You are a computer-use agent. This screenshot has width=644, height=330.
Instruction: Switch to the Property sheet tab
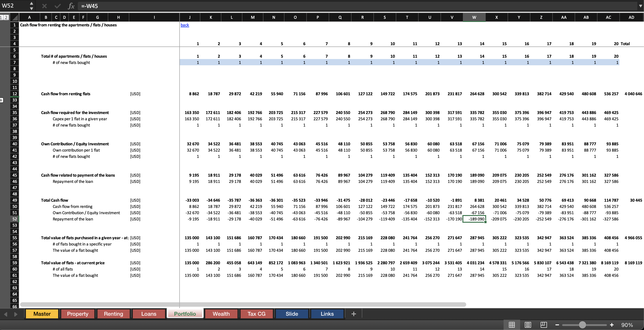tap(78, 314)
